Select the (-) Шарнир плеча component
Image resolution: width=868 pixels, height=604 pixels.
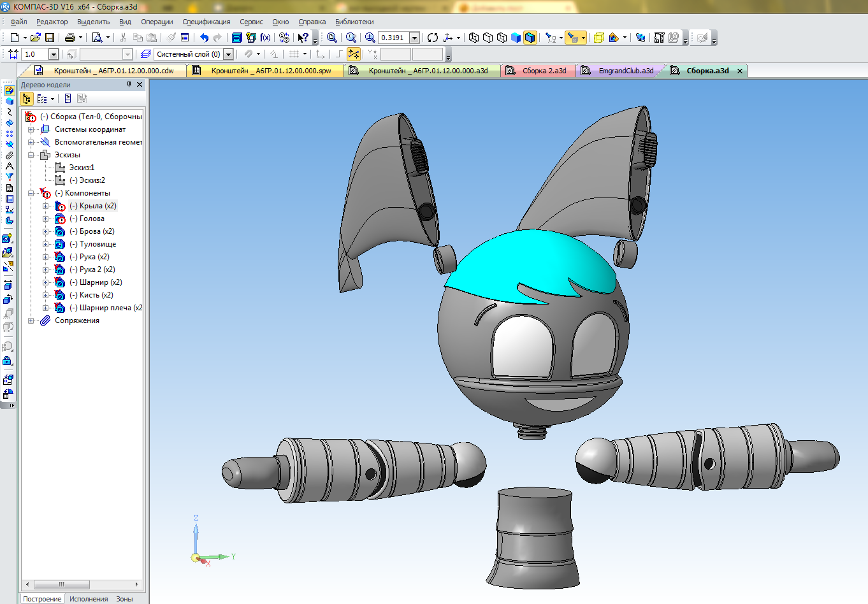point(105,308)
